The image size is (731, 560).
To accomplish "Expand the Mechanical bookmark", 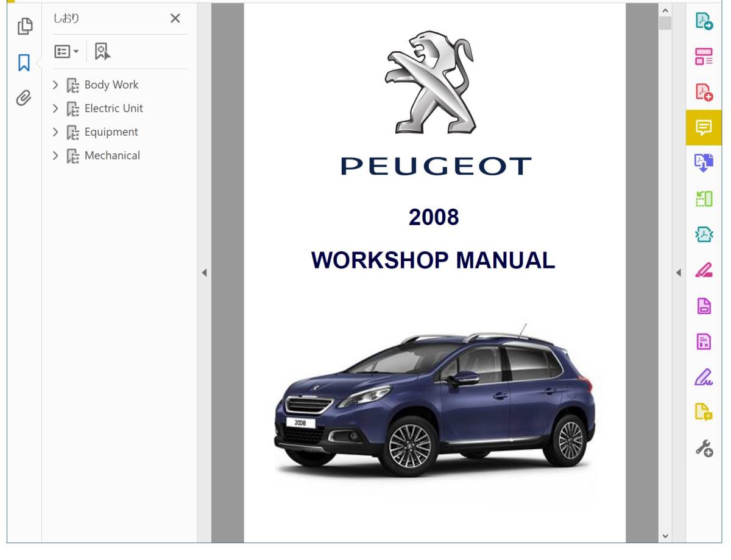I will click(55, 156).
